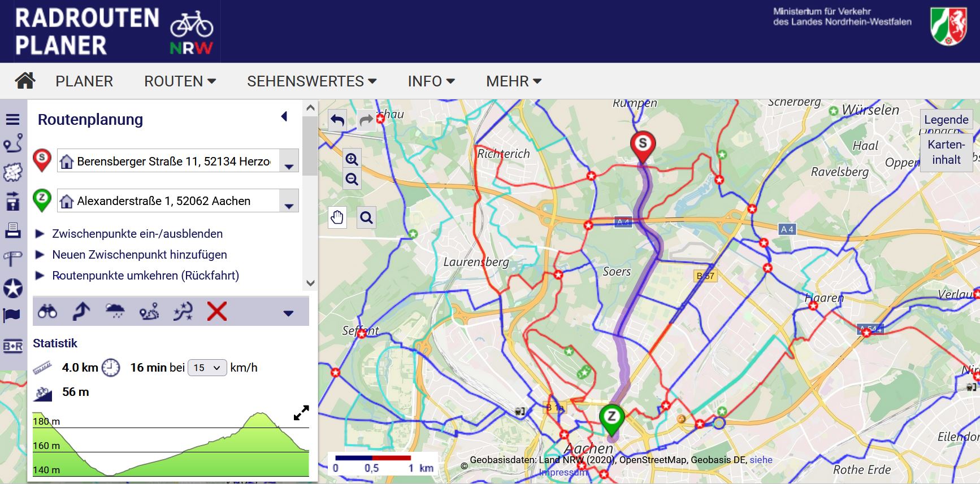Click the green destination pin icon in panel
Viewport: 980px width, 484px height.
pyautogui.click(x=42, y=200)
